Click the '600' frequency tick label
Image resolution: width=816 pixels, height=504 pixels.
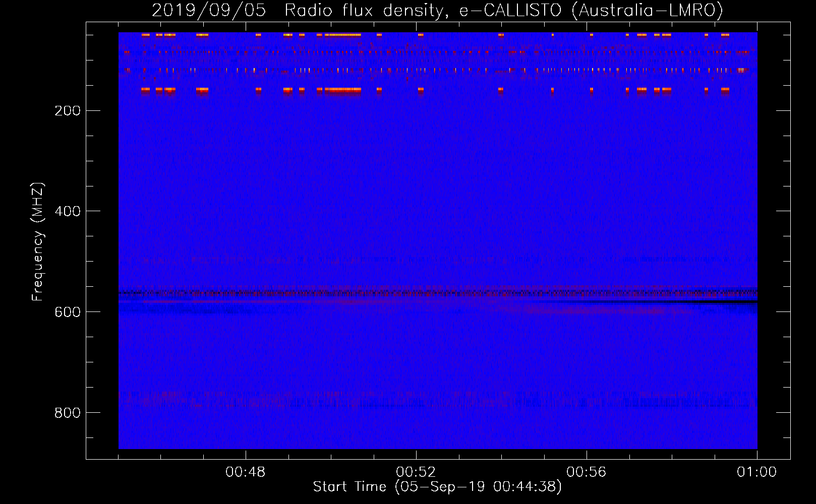(68, 312)
